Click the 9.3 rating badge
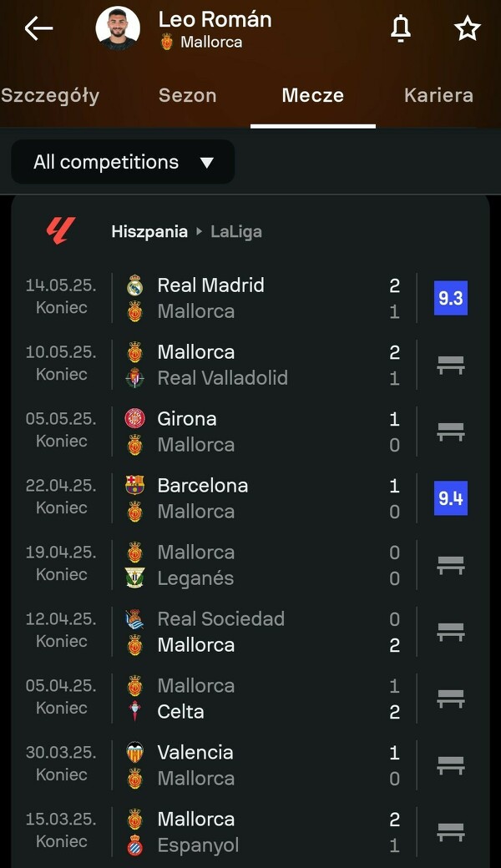The image size is (501, 868). 450,298
